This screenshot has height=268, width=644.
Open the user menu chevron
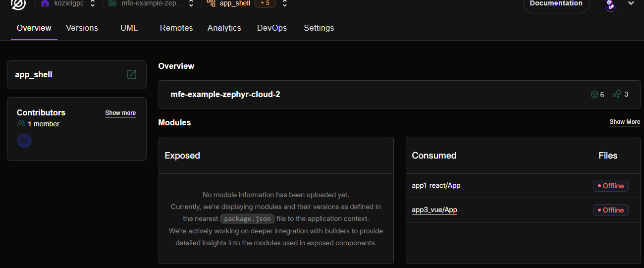[x=631, y=3]
